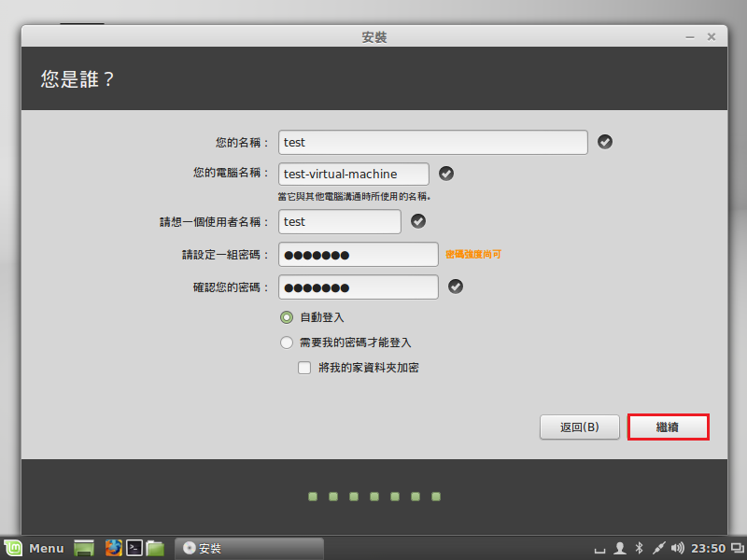This screenshot has height=560, width=747.
Task: Click the Show Desktop icon in taskbar
Action: pos(84,548)
